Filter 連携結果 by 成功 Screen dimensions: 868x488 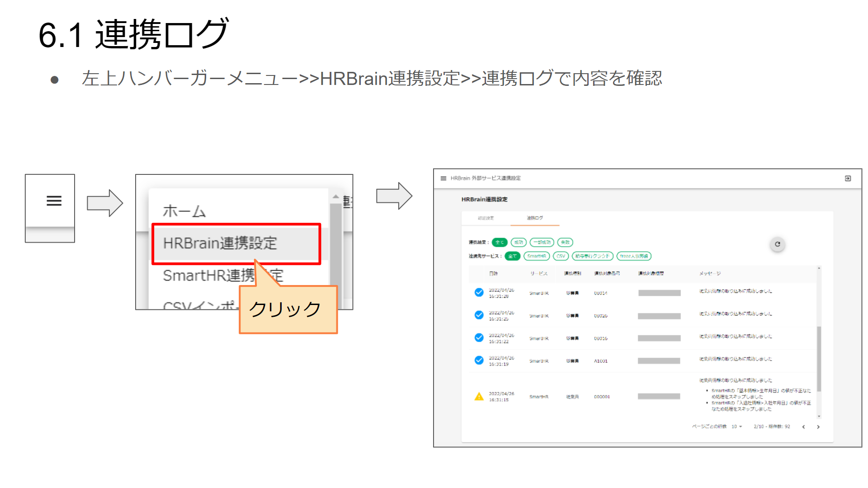tap(519, 242)
